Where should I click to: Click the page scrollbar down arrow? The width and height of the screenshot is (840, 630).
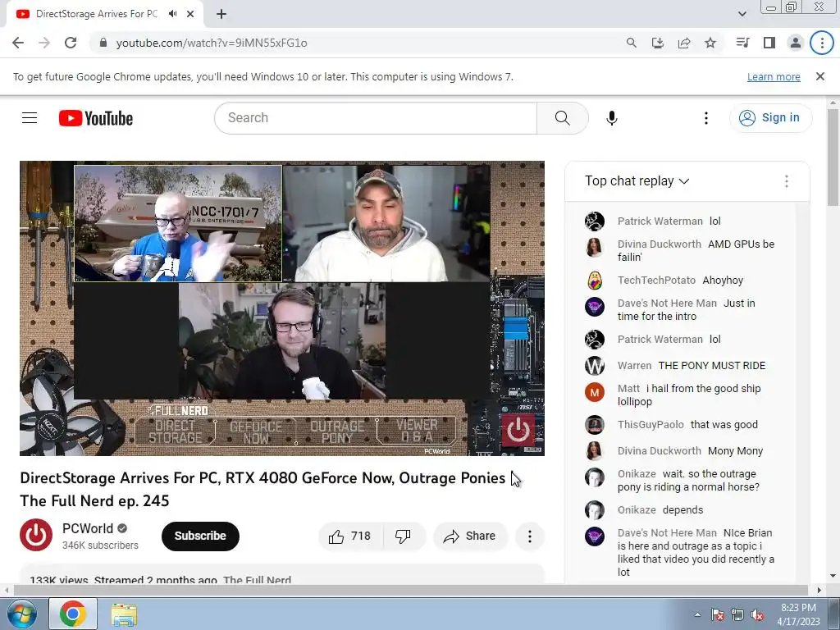[833, 576]
